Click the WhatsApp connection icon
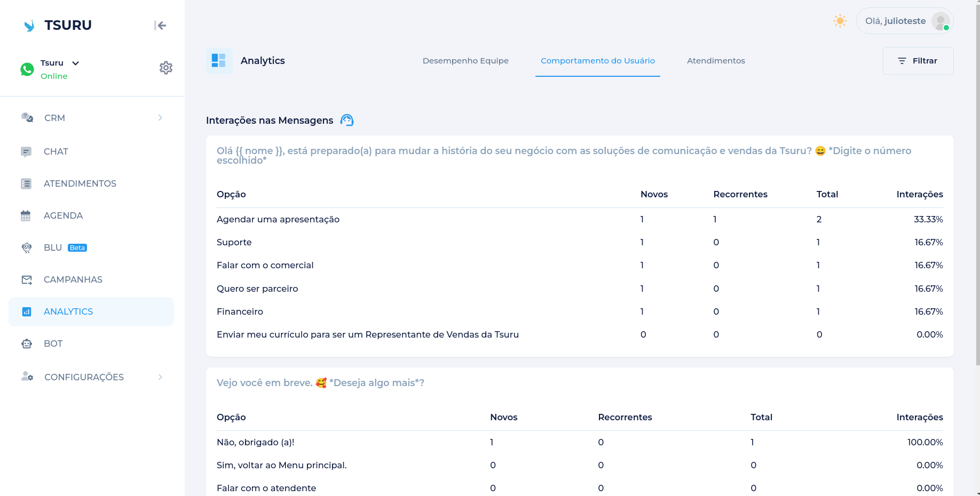Image resolution: width=980 pixels, height=496 pixels. 27,69
